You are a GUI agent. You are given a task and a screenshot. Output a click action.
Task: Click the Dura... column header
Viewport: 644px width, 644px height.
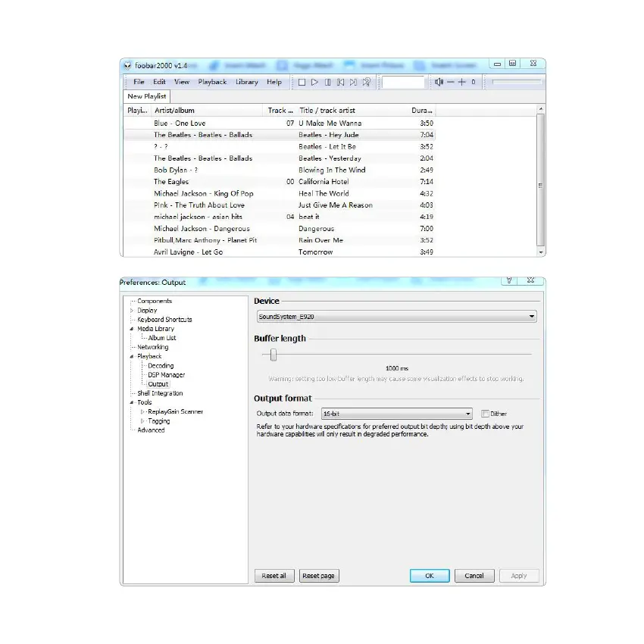coord(421,111)
